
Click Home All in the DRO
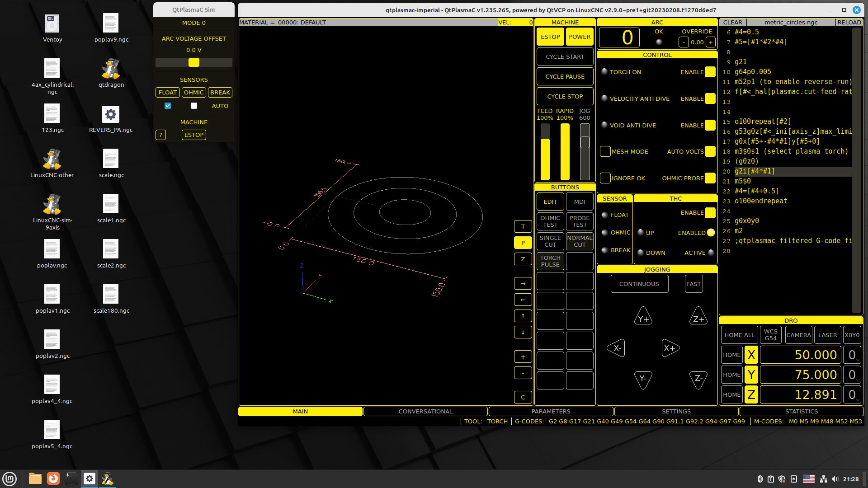(739, 335)
